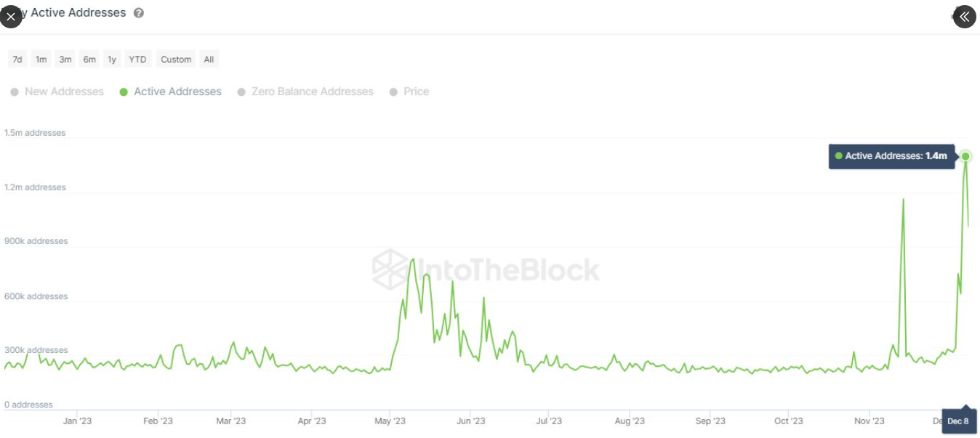Toggle the Zero Balance Addresses series

312,92
